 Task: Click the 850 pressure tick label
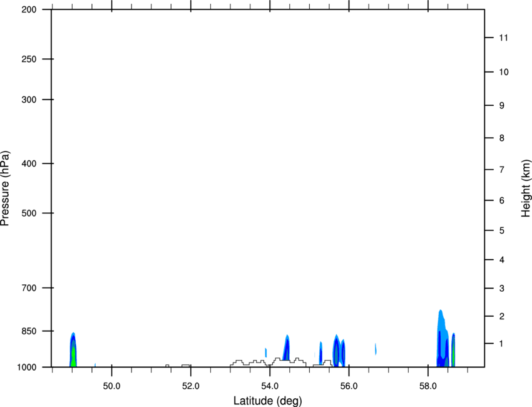coord(29,331)
